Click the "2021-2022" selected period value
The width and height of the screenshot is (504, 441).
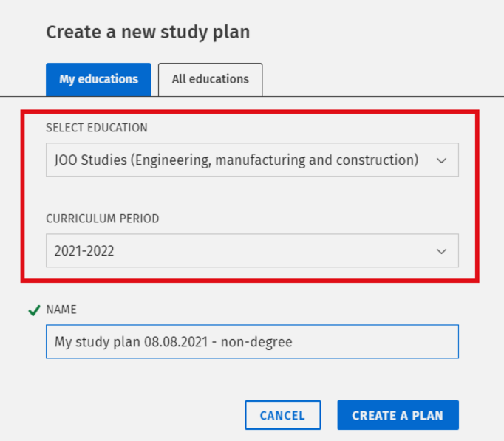coord(84,251)
